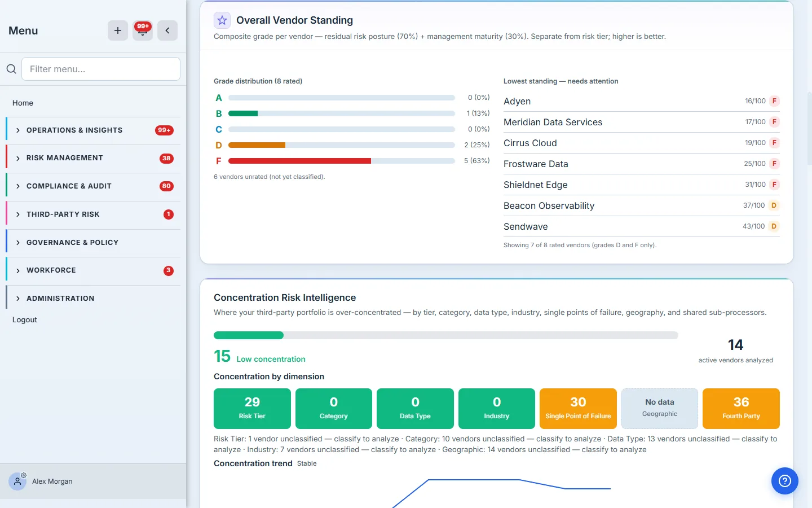Screen dimensions: 812x508
Task: Click the Single Point of Failure 30 tile
Action: click(x=578, y=409)
